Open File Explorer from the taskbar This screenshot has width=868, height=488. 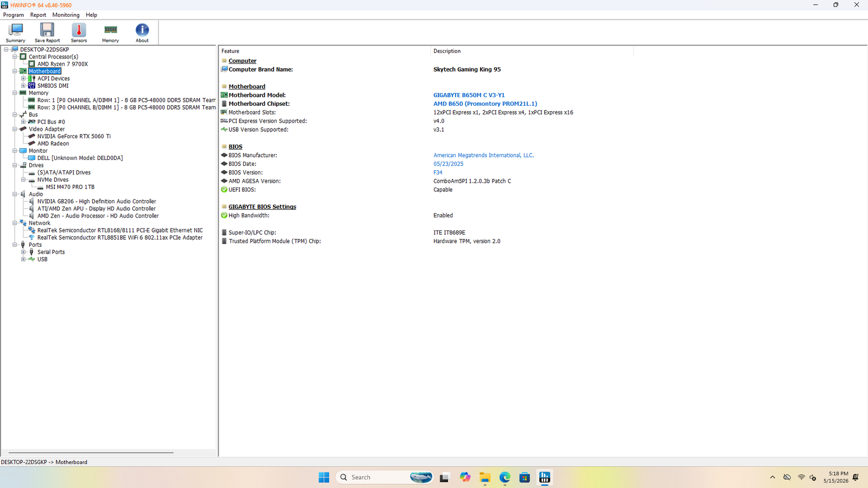pyautogui.click(x=485, y=477)
